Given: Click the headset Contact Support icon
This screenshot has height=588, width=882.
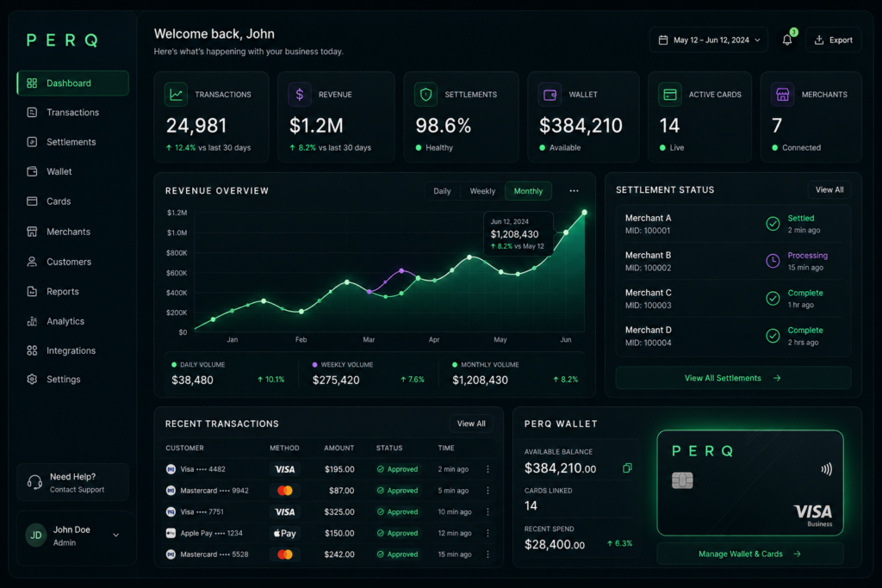Looking at the screenshot, I should 34,482.
